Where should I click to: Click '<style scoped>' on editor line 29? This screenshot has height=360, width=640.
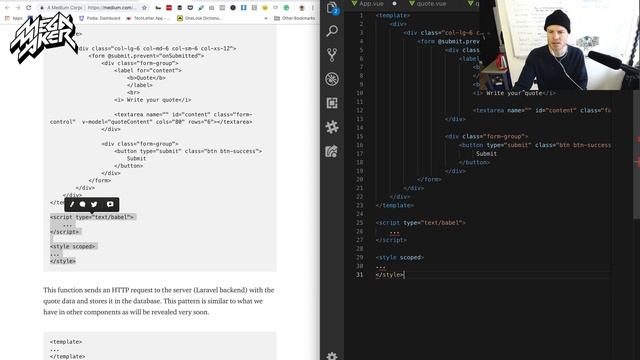pyautogui.click(x=400, y=258)
